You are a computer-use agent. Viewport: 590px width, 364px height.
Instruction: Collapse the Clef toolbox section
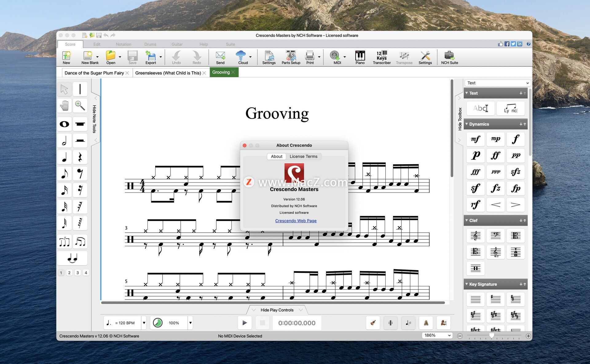[x=466, y=220]
